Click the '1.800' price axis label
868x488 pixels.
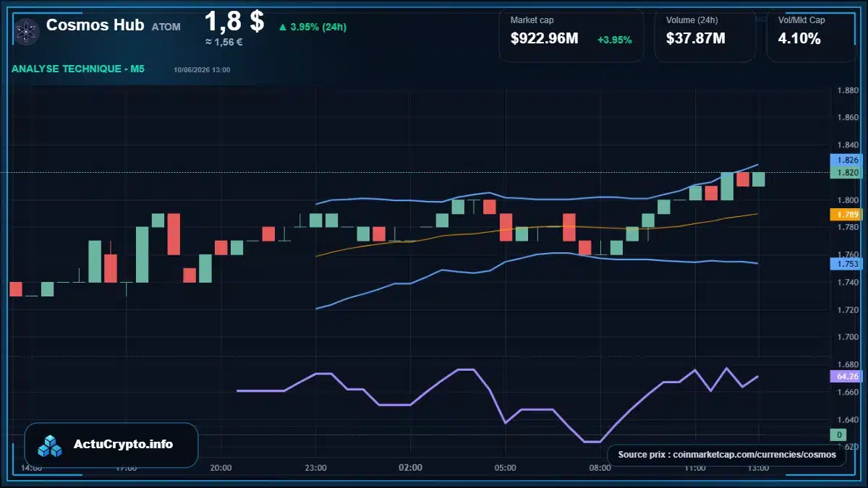click(x=847, y=200)
